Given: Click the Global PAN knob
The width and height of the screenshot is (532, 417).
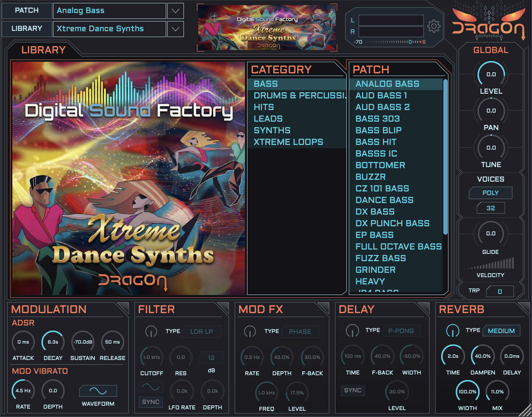Looking at the screenshot, I should pyautogui.click(x=491, y=110).
